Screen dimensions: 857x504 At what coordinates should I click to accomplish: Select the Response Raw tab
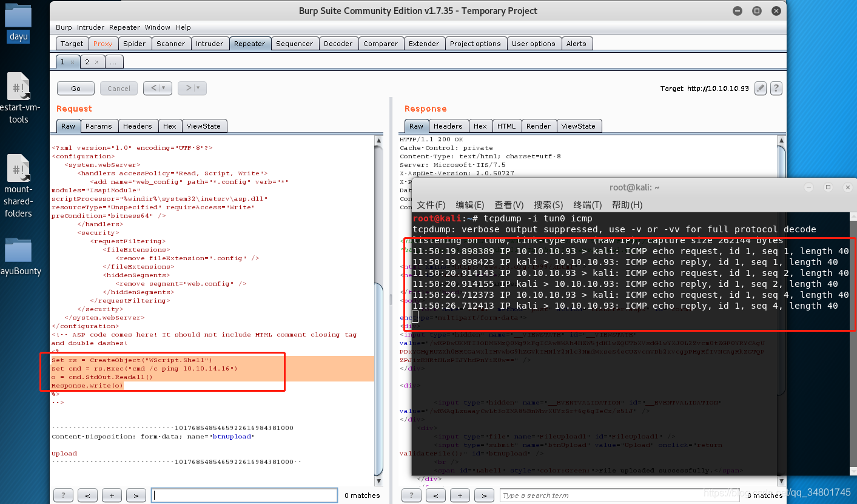coord(416,126)
